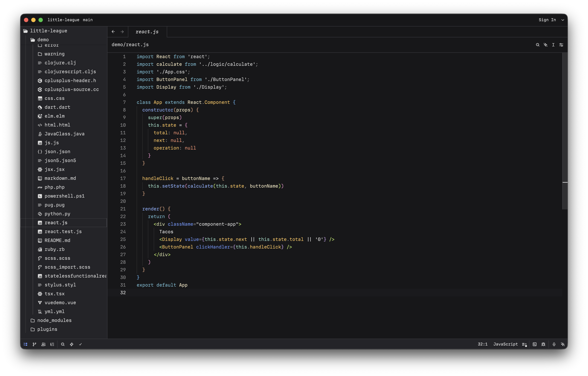The width and height of the screenshot is (588, 376).
Task: Open the agent panel sparkle icon in the status bar
Action: click(x=563, y=344)
